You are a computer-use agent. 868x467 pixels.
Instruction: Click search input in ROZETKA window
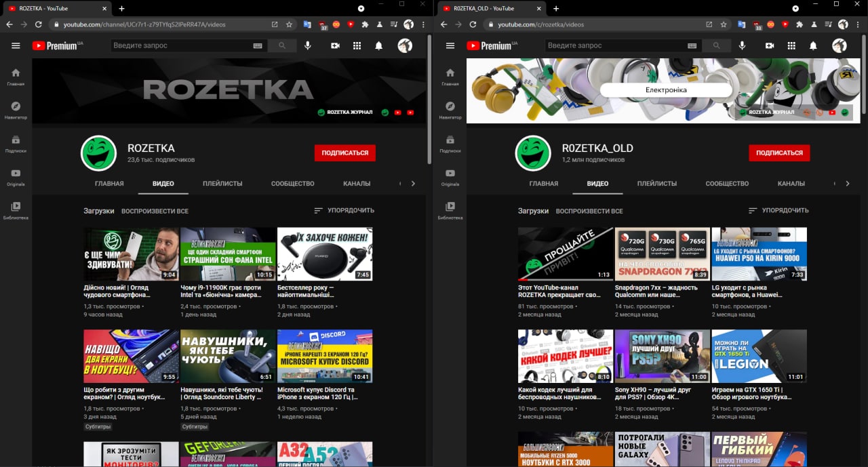(x=182, y=45)
